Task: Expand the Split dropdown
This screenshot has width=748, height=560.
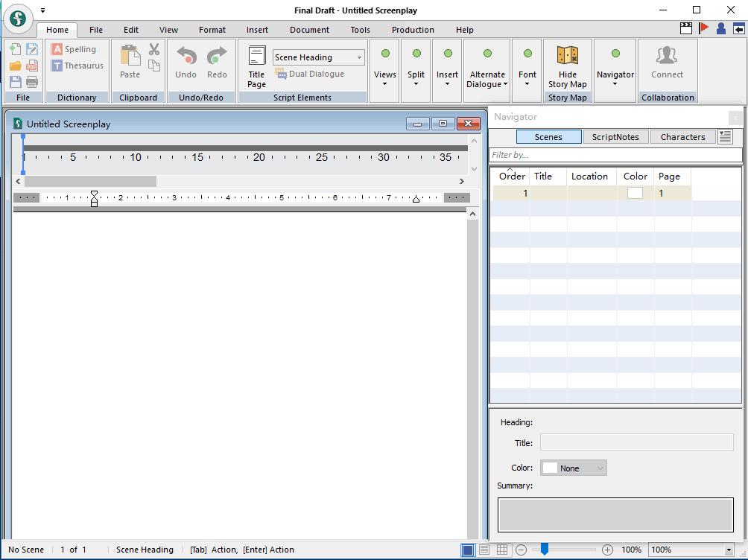Action: [x=416, y=70]
